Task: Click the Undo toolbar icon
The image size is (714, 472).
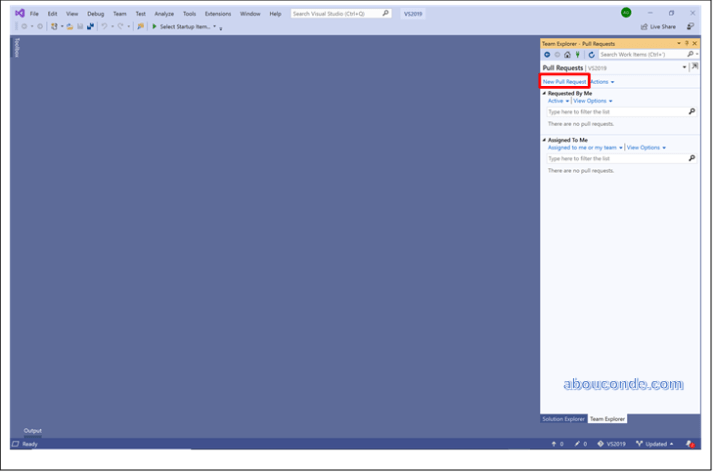Action: coord(104,26)
